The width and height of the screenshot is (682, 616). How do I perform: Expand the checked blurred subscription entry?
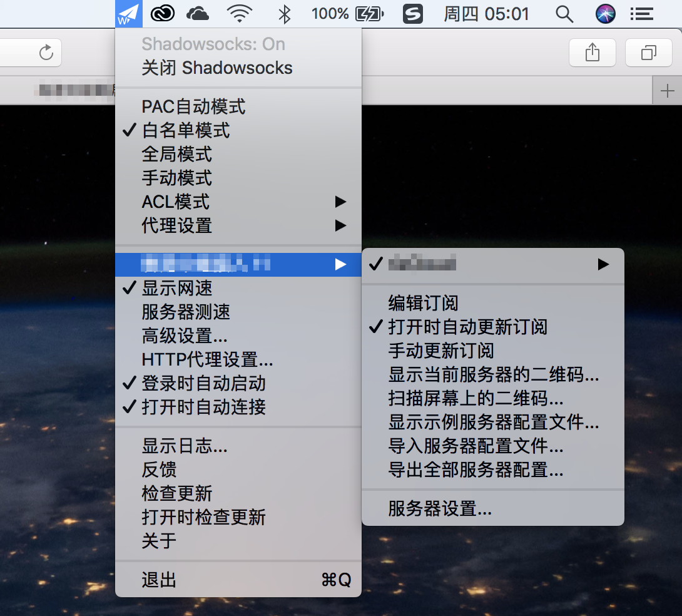pos(493,264)
